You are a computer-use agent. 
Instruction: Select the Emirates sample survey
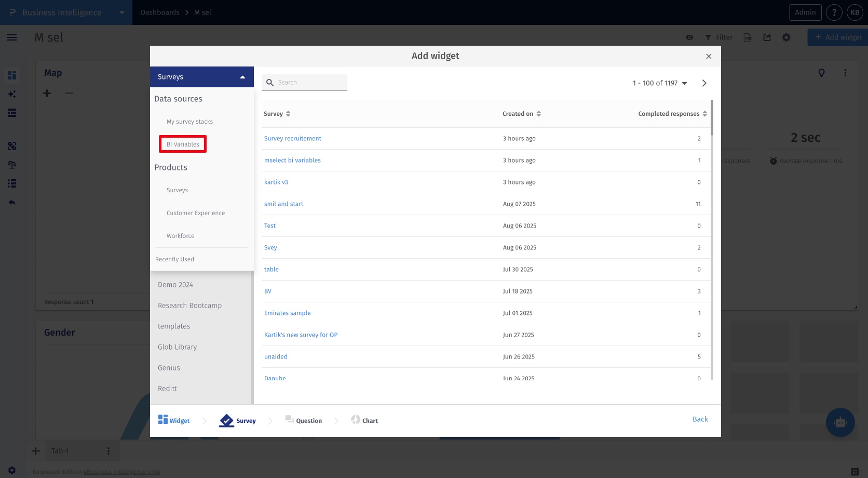click(288, 313)
